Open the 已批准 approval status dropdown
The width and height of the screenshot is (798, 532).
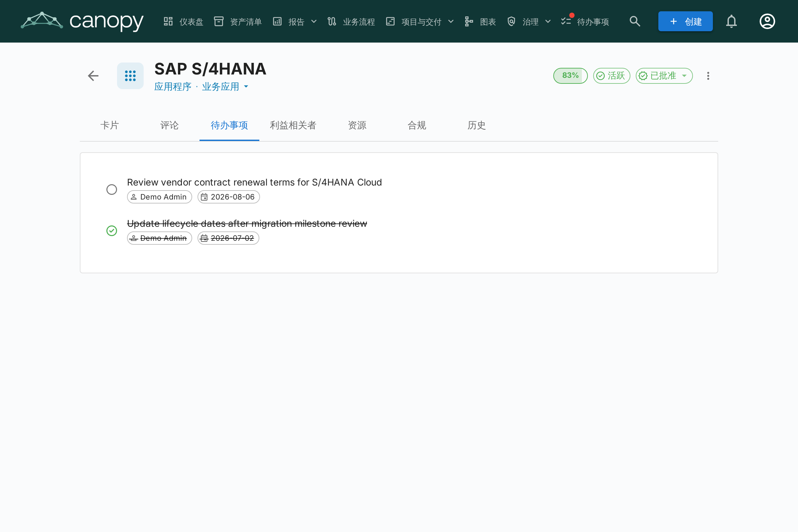pos(664,76)
